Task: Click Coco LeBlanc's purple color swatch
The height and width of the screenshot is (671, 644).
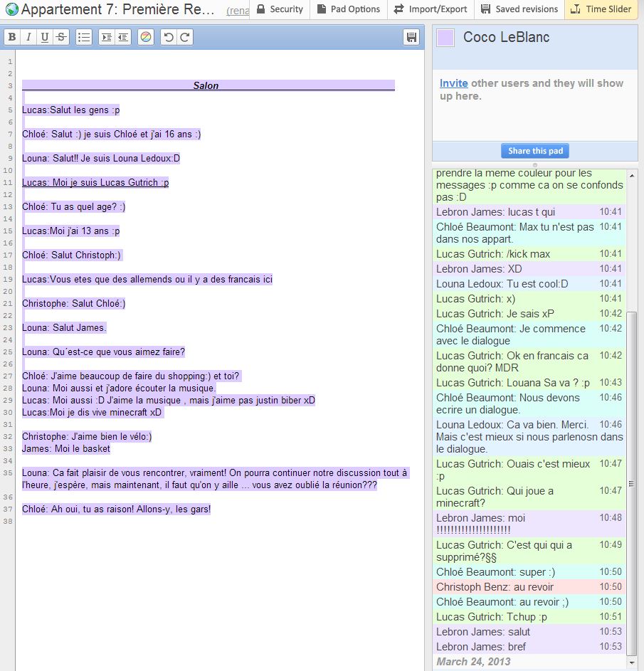Action: (x=445, y=38)
